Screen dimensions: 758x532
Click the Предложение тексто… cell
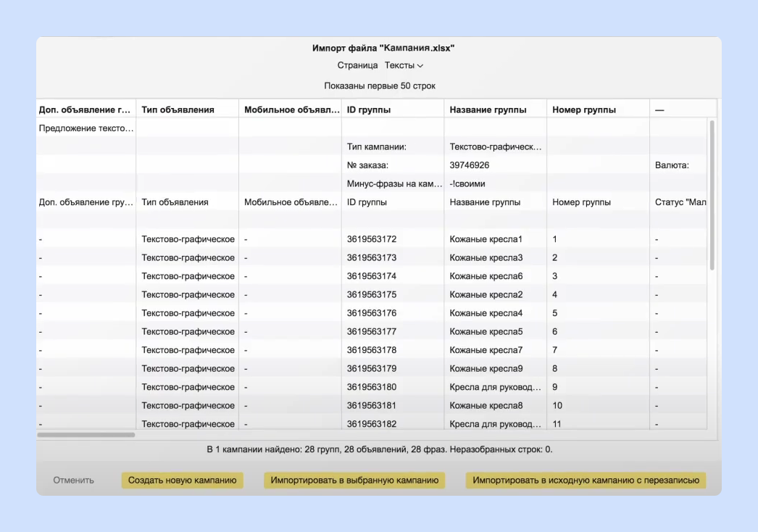pos(86,128)
